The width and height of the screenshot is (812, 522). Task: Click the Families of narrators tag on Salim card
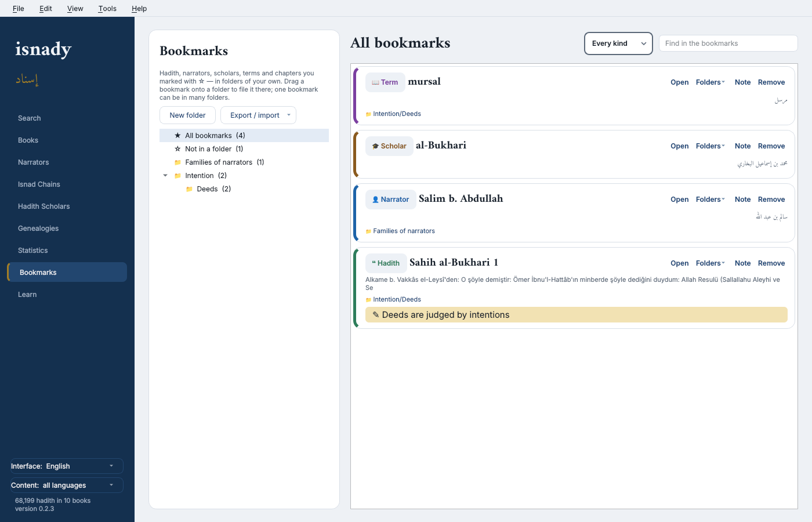tap(400, 231)
